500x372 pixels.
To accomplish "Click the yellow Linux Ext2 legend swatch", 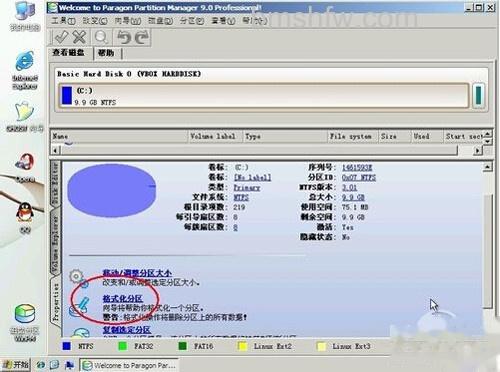I will click(x=242, y=346).
